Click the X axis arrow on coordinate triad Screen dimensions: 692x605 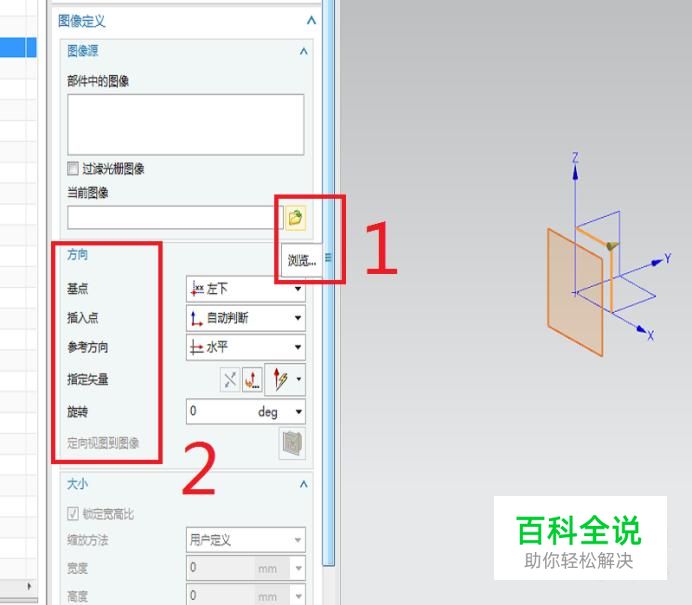click(x=641, y=328)
